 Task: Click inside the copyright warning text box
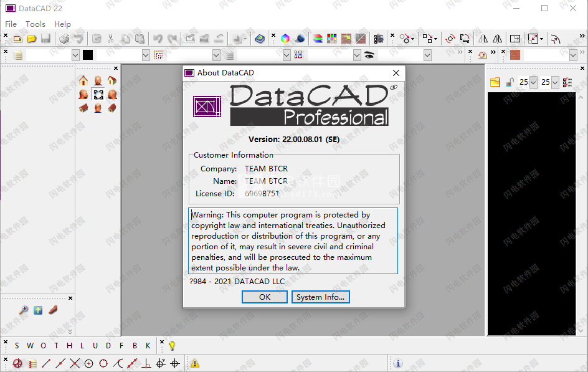pos(293,241)
